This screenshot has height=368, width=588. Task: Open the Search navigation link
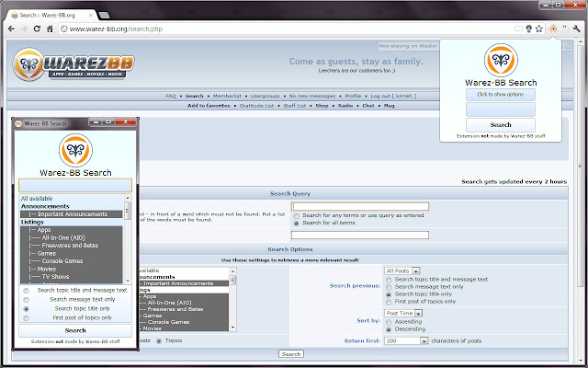point(194,96)
